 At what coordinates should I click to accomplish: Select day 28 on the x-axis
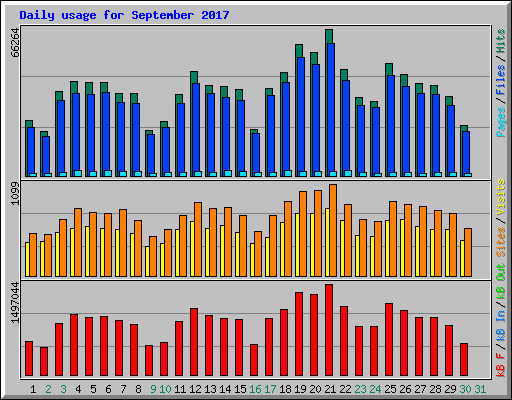point(435,389)
